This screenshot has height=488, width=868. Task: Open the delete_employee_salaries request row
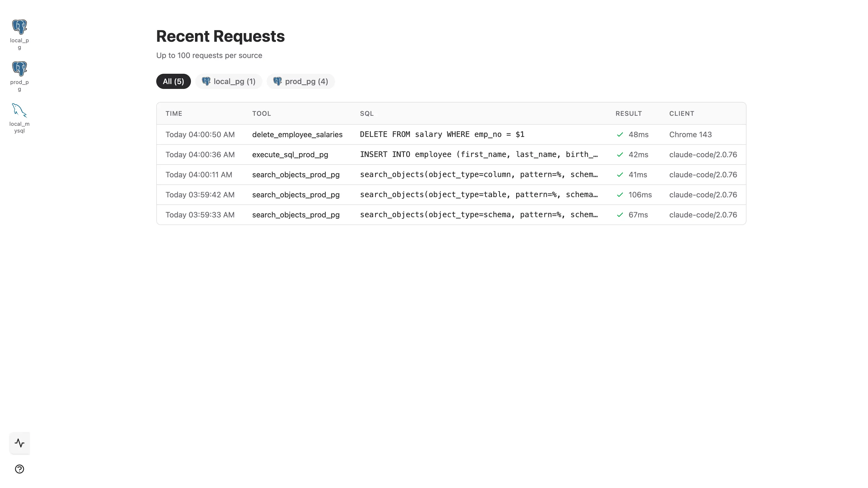coord(297,135)
